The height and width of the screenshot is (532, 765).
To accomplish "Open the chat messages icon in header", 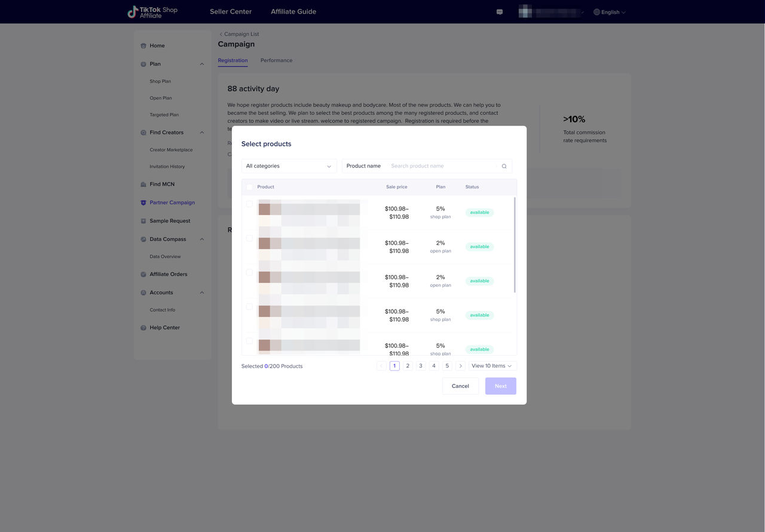I will (x=500, y=12).
